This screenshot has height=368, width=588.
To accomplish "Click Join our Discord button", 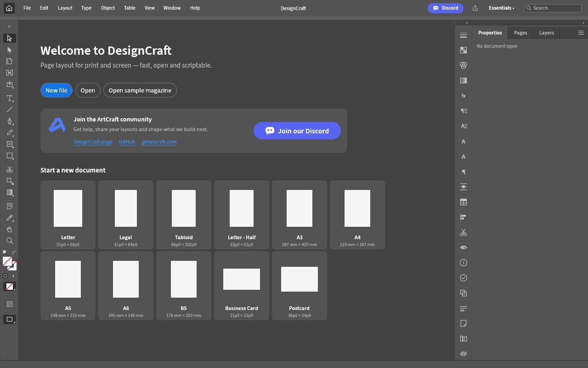I will 297,131.
